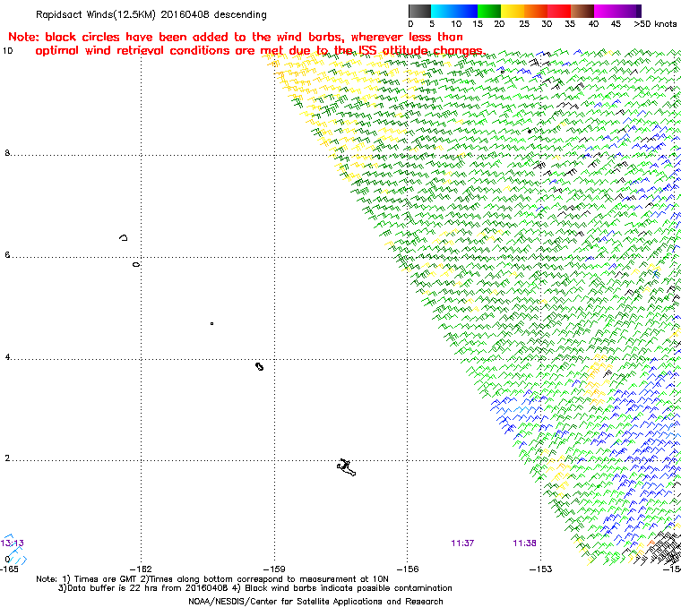Click the small island outline near 4N, -159
This screenshot has height=616, width=681.
pyautogui.click(x=259, y=367)
